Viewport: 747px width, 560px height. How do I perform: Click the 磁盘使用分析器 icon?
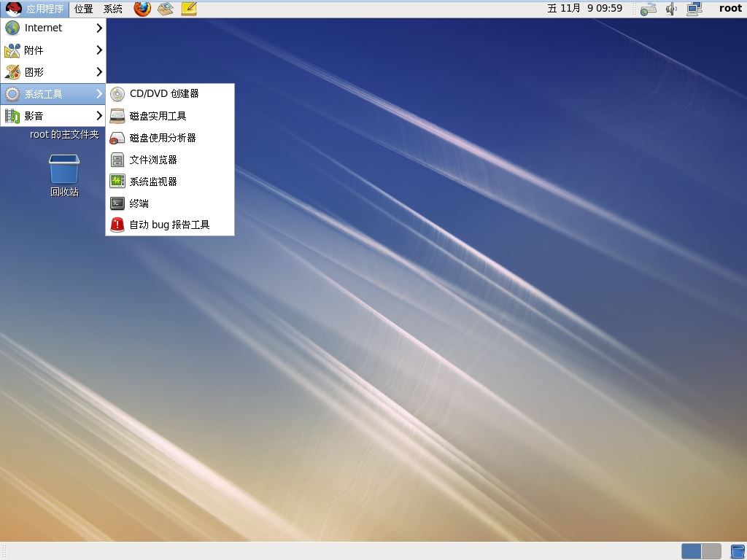(x=117, y=138)
